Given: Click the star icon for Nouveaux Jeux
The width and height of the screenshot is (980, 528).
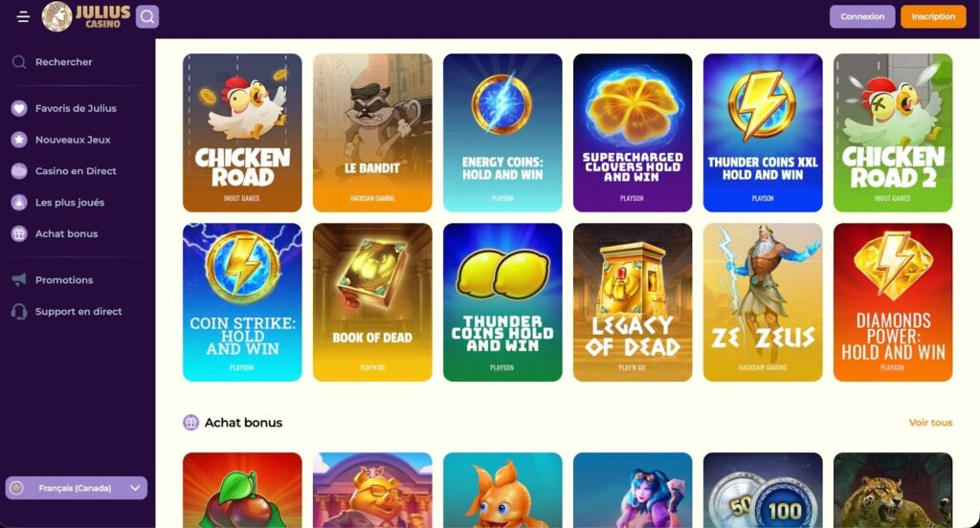Looking at the screenshot, I should tap(19, 140).
